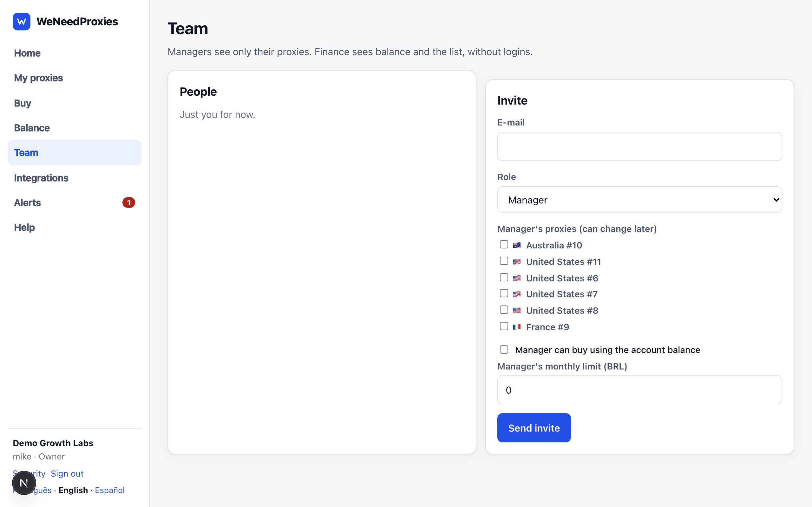Open the Role dropdown showing Manager
This screenshot has width=812, height=507.
639,200
